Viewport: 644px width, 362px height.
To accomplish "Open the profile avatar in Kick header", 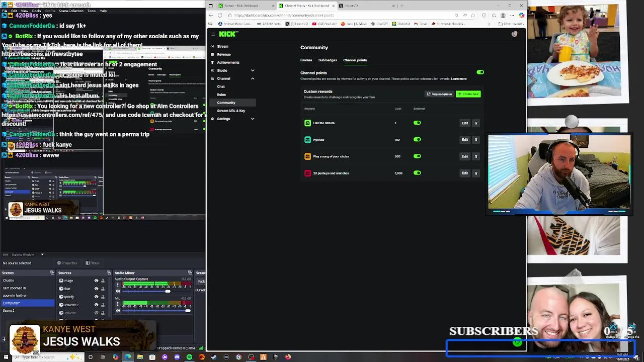I will click(x=514, y=34).
